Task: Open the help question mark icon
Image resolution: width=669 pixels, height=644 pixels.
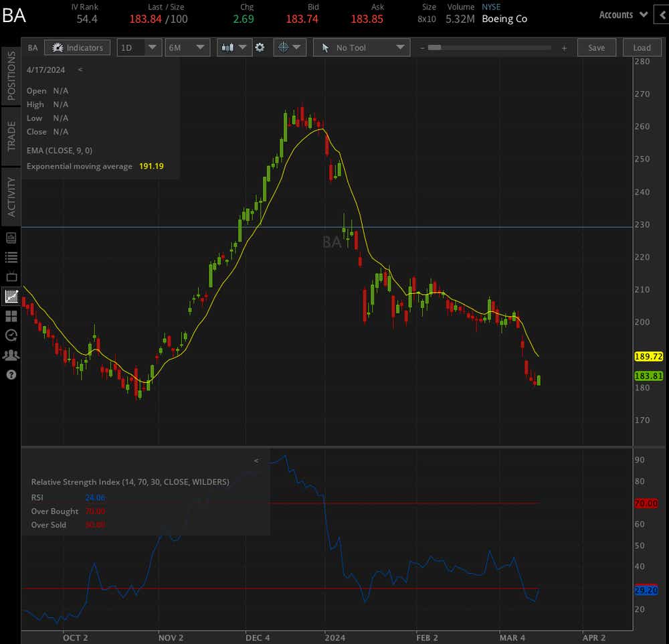Action: 11,374
